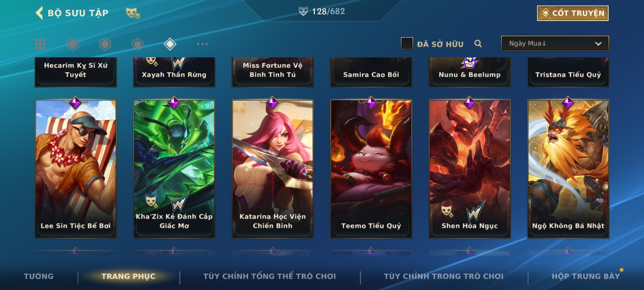Select the Ngộ Không Bá Nhật skin
This screenshot has height=290, width=644.
tap(568, 169)
